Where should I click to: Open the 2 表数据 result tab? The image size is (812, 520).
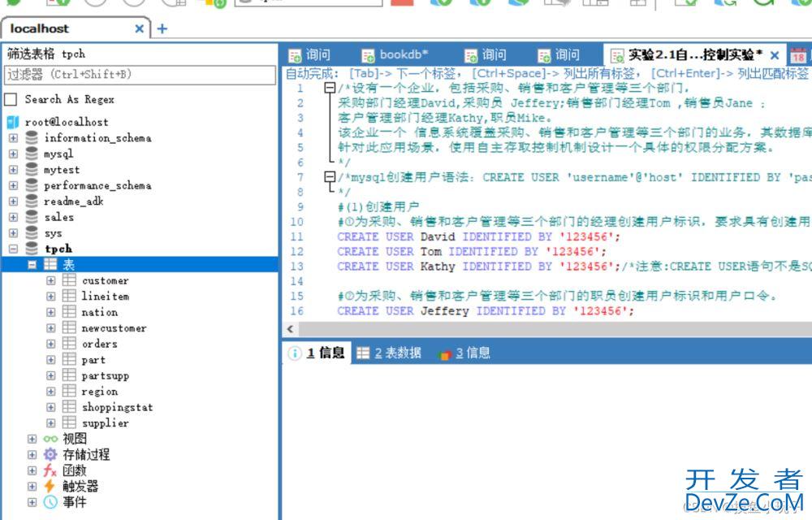390,353
